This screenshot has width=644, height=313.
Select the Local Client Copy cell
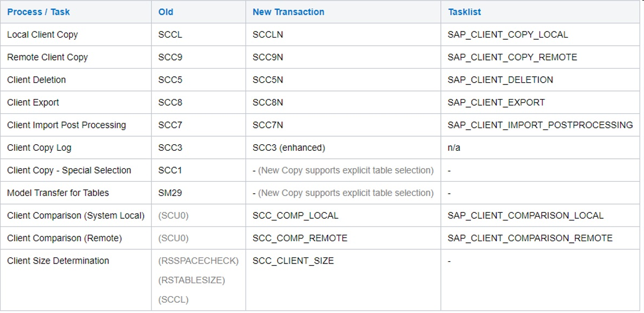(x=42, y=35)
